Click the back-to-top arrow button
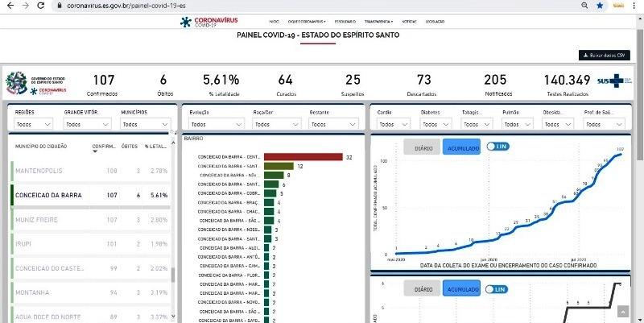Viewport: 644px width, 323px height. (x=622, y=312)
